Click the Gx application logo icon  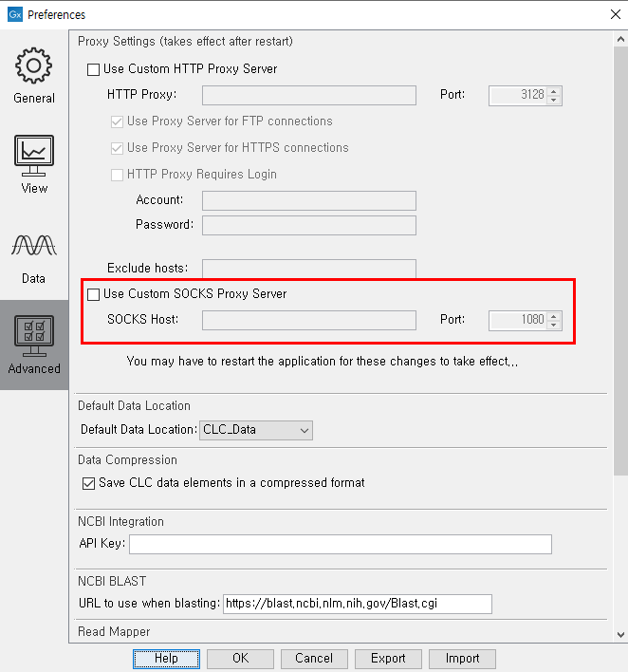pos(15,14)
